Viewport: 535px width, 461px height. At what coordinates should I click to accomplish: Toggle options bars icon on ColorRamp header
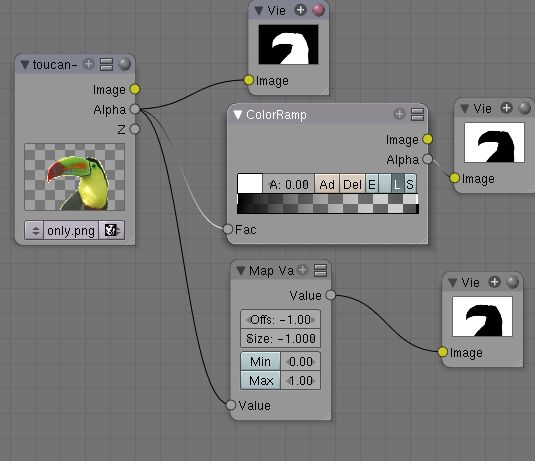[417, 114]
